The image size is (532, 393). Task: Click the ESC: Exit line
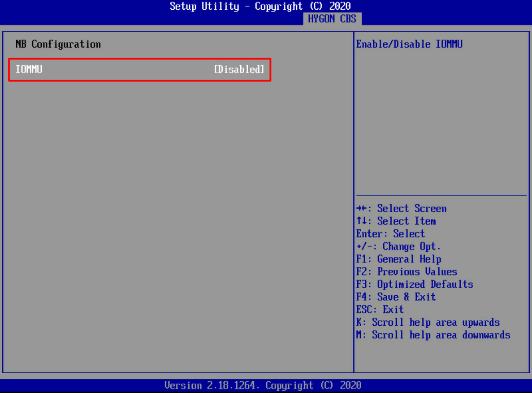click(380, 309)
